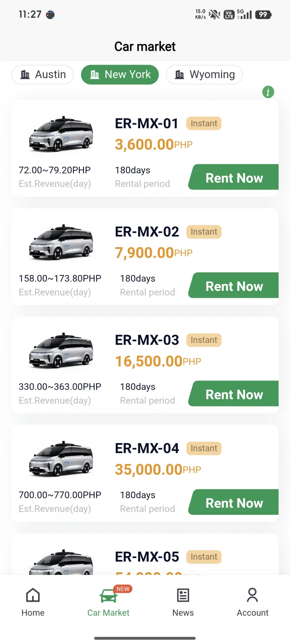Select the New York city filter
This screenshot has width=290, height=644.
point(120,74)
